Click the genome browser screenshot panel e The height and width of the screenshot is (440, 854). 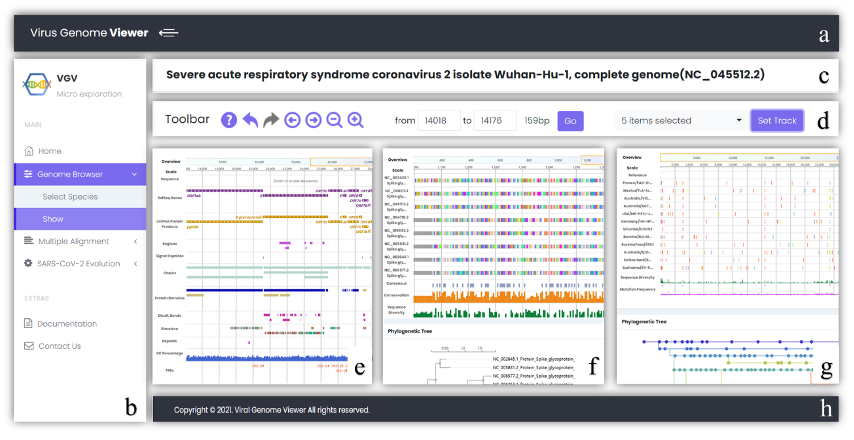pyautogui.click(x=263, y=266)
